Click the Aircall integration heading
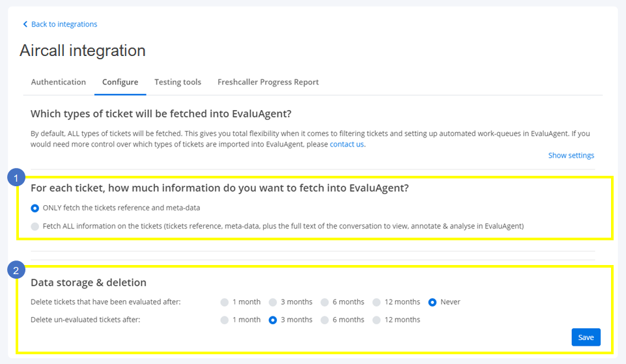Screen dimensions: 626x364 (83, 51)
